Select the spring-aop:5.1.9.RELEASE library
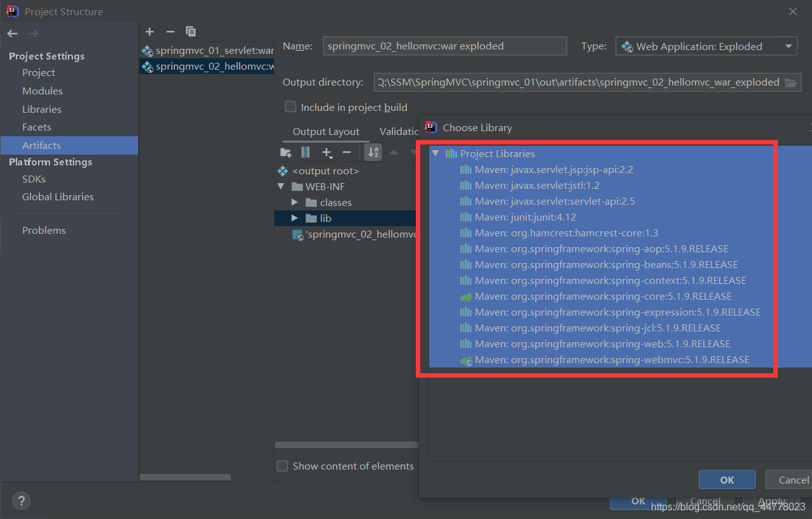The image size is (812, 519). point(602,249)
